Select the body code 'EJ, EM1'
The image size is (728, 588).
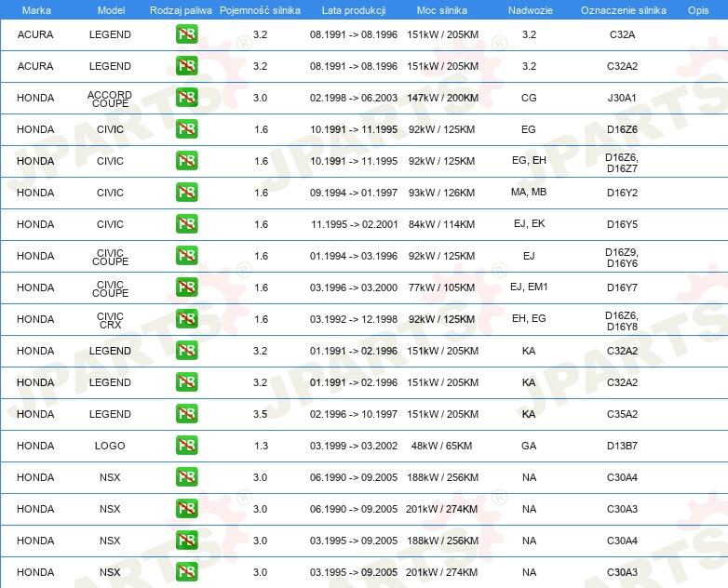529,287
